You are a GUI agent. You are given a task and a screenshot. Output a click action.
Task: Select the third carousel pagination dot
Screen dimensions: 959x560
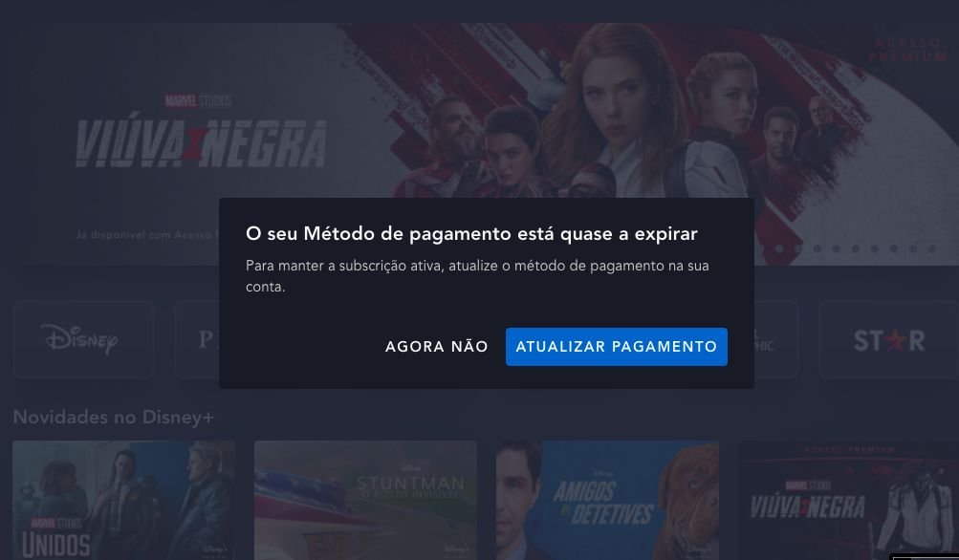pyautogui.click(x=817, y=248)
